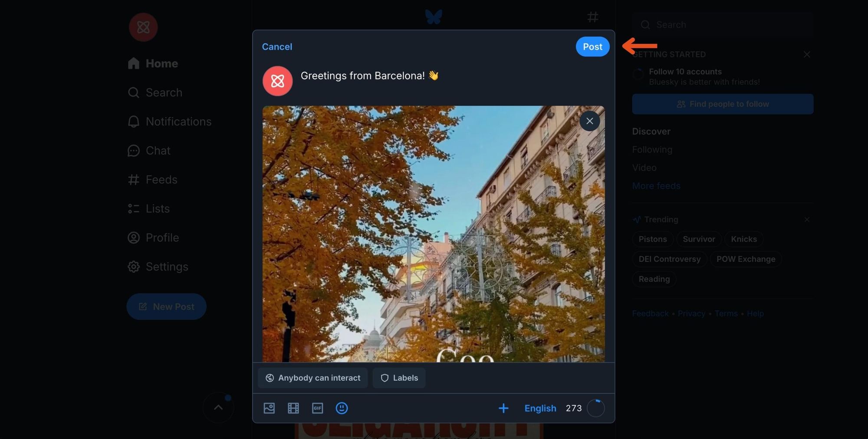This screenshot has height=439, width=868.
Task: Add a new post to the thread
Action: (503, 408)
